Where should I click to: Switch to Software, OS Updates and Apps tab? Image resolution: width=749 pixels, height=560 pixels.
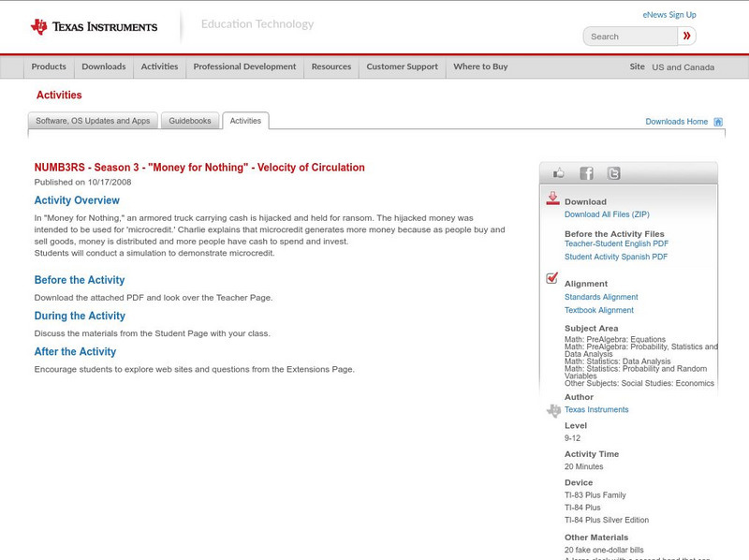(x=93, y=121)
